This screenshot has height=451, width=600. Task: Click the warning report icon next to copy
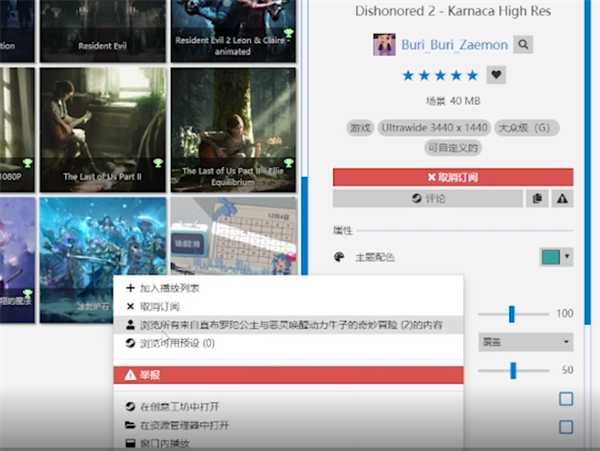pos(562,199)
